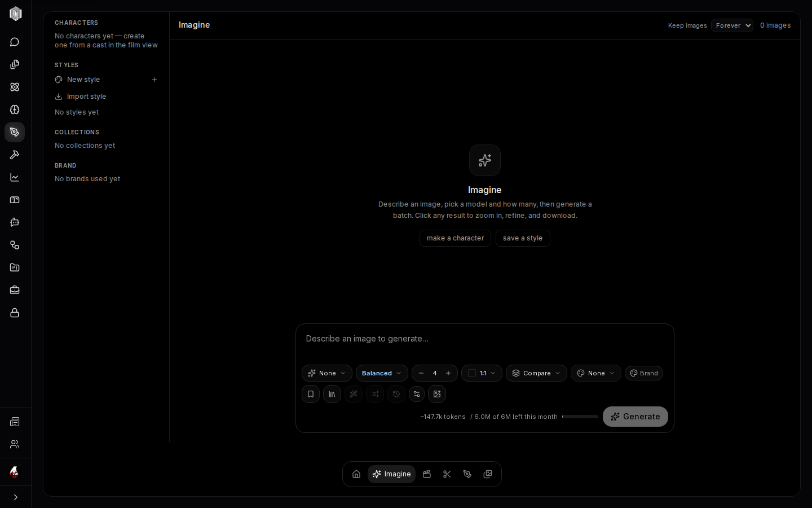Click the add image icon below the prompt
This screenshot has width=812, height=508.
click(x=437, y=394)
